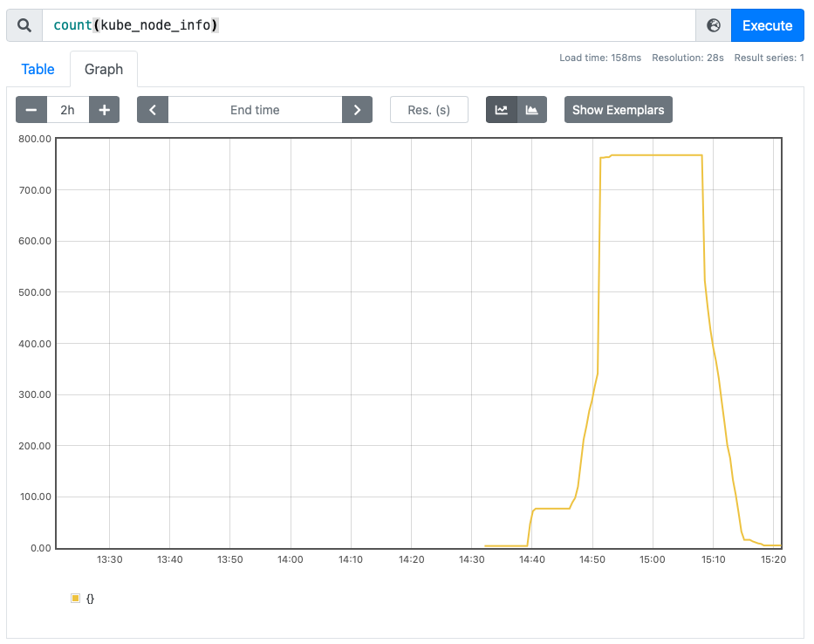Image resolution: width=814 pixels, height=644 pixels.
Task: Select the Graph tab
Action: click(x=104, y=69)
